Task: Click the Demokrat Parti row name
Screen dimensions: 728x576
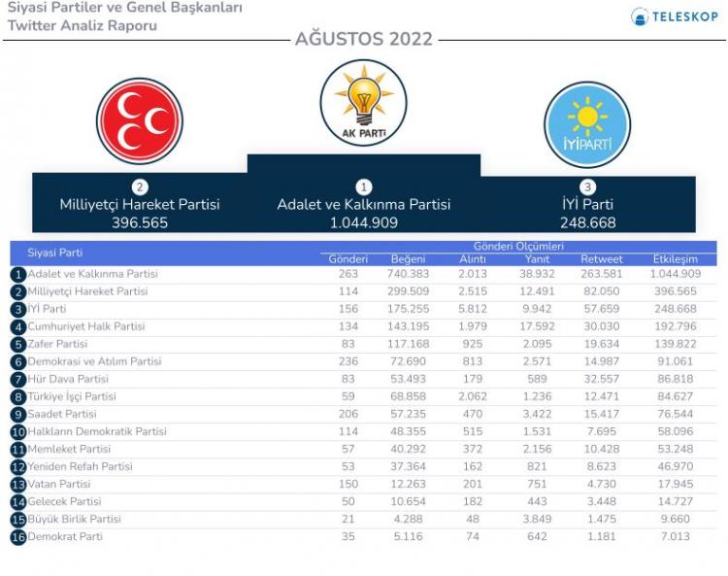Action: (x=64, y=536)
